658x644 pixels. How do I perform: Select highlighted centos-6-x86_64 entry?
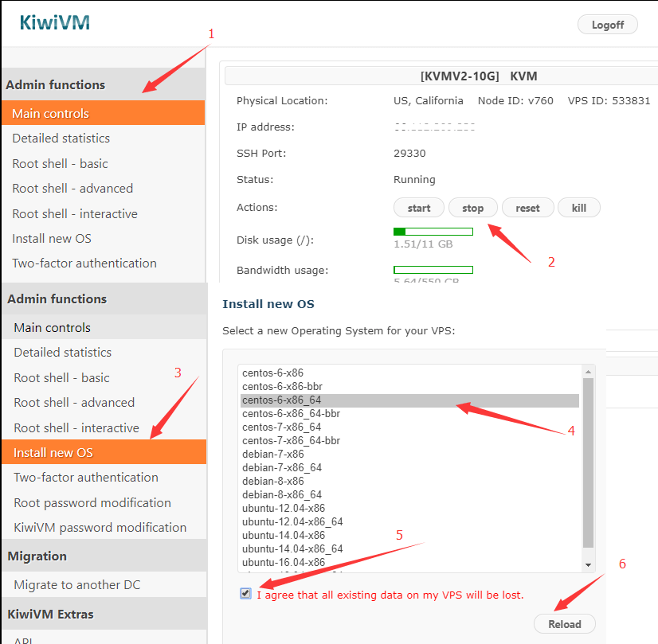[x=409, y=400]
